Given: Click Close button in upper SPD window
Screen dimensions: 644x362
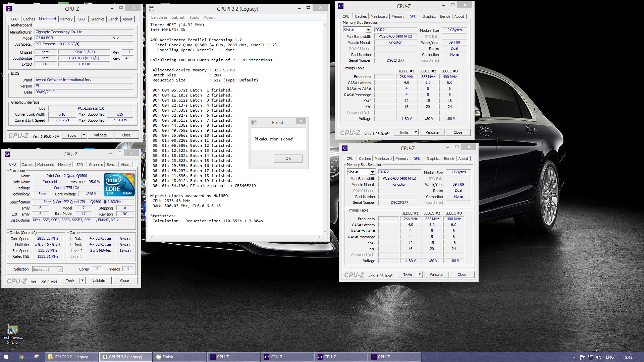Looking at the screenshot, I should 458,132.
